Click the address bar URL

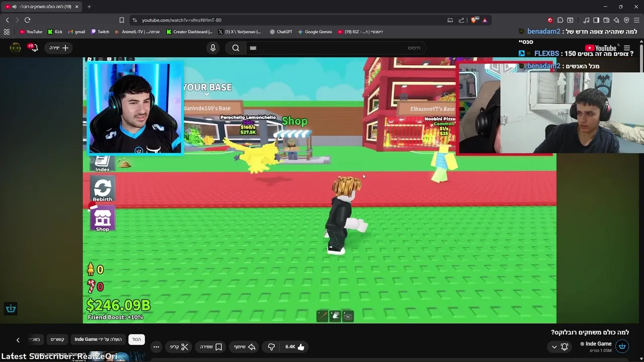click(182, 20)
